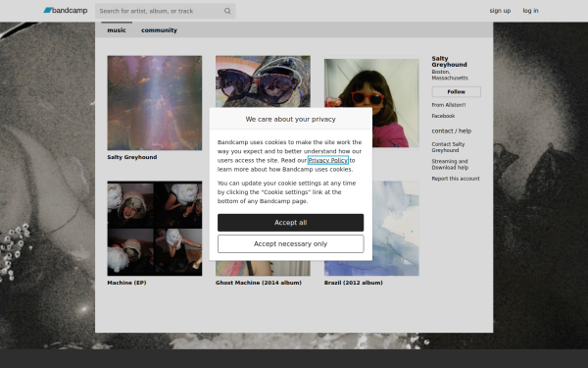Switch to the music tab
The height and width of the screenshot is (368, 588).
(x=117, y=30)
